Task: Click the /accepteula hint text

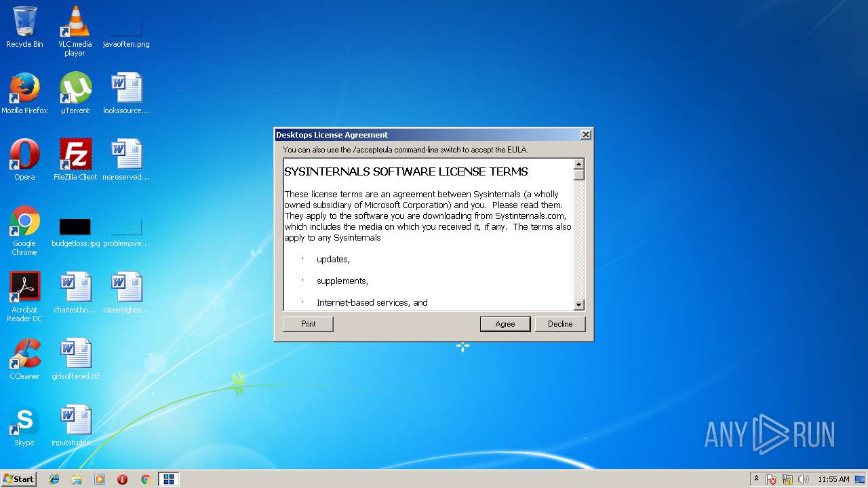Action: pyautogui.click(x=405, y=150)
